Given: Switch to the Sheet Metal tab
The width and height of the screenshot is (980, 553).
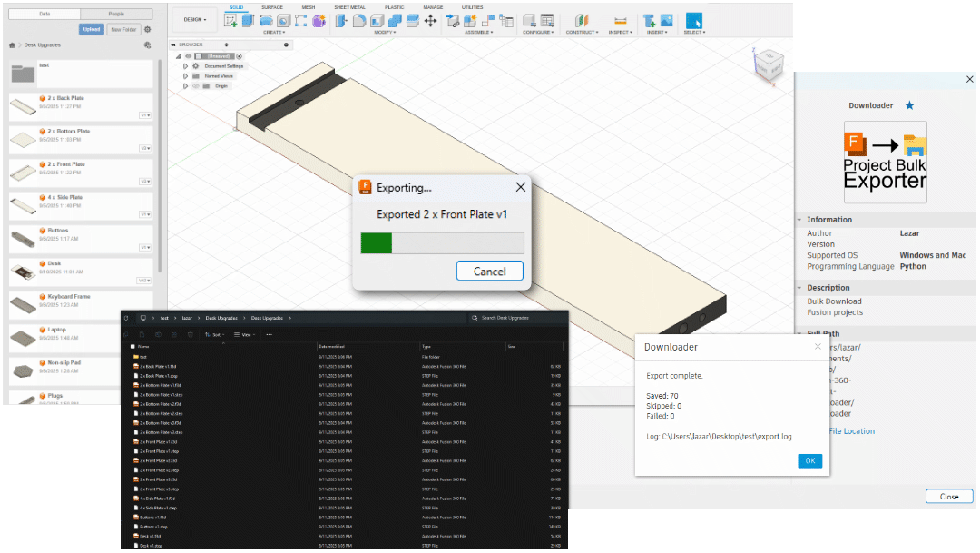Looking at the screenshot, I should pyautogui.click(x=349, y=7).
